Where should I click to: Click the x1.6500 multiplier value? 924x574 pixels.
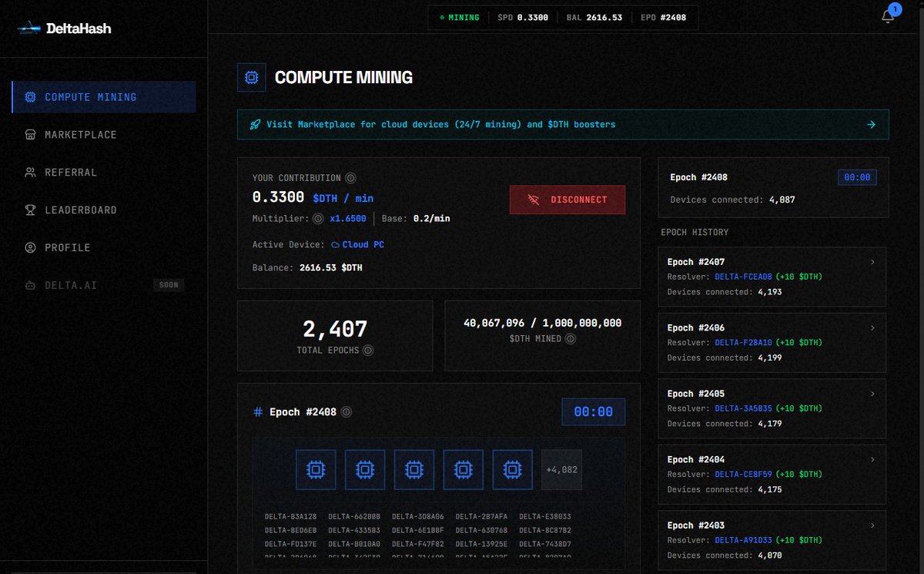[x=348, y=218]
